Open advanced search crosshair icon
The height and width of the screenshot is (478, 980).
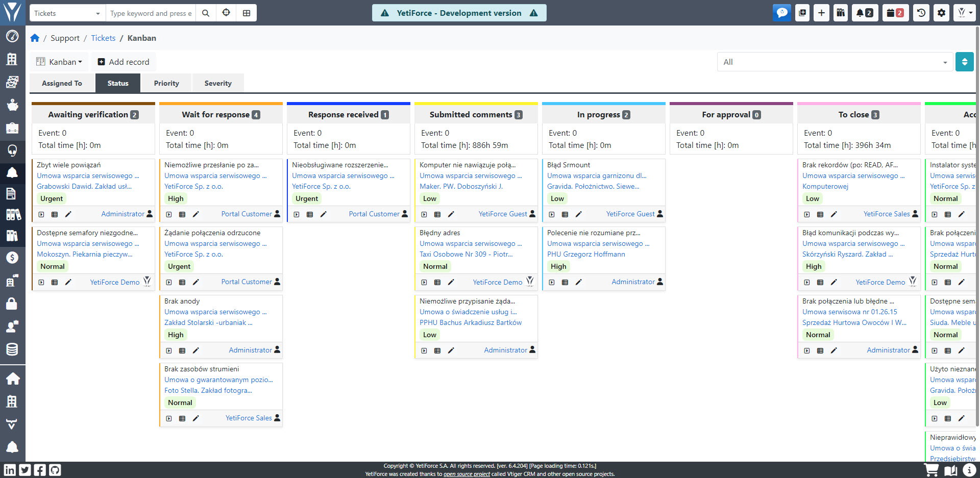[x=226, y=13]
